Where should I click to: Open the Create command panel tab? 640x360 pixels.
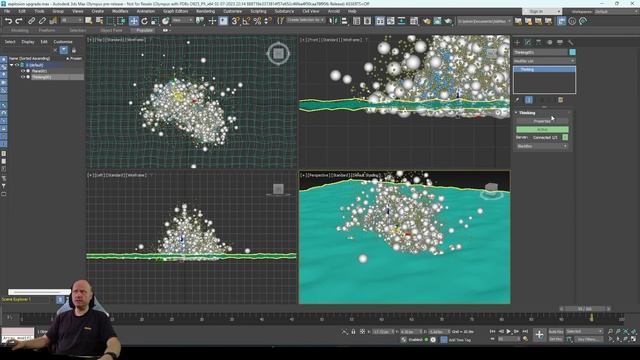pyautogui.click(x=517, y=42)
